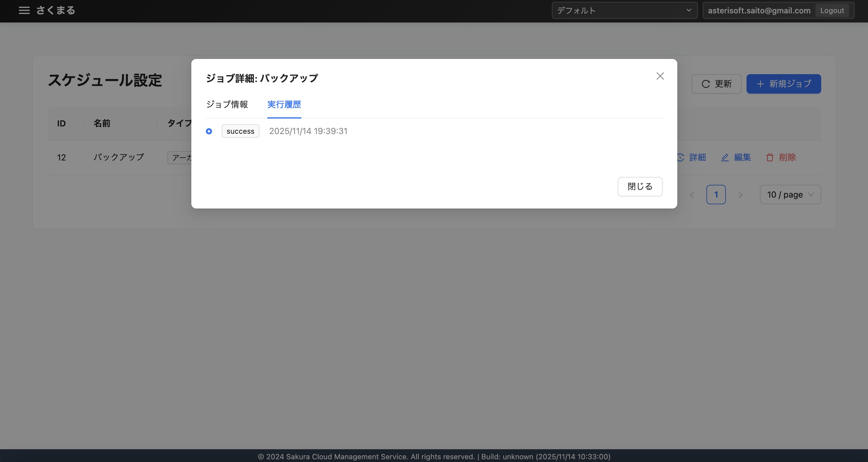Click the スケジュール設定 heading
This screenshot has height=462, width=868.
point(105,81)
